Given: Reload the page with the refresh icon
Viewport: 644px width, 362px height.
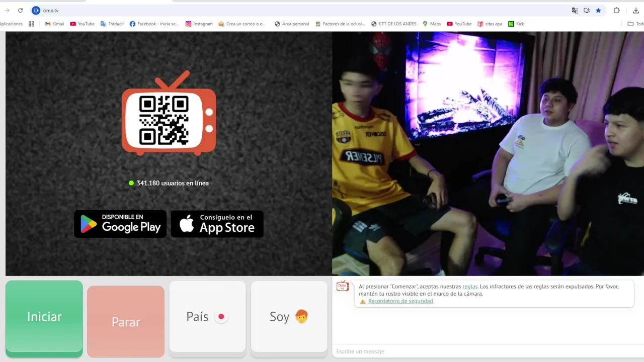Looking at the screenshot, I should coord(20,10).
